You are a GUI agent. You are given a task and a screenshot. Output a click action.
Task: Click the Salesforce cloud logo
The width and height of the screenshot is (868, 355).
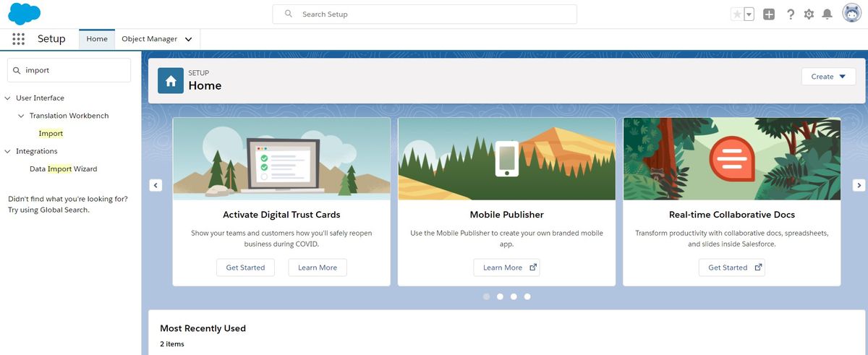click(x=25, y=14)
